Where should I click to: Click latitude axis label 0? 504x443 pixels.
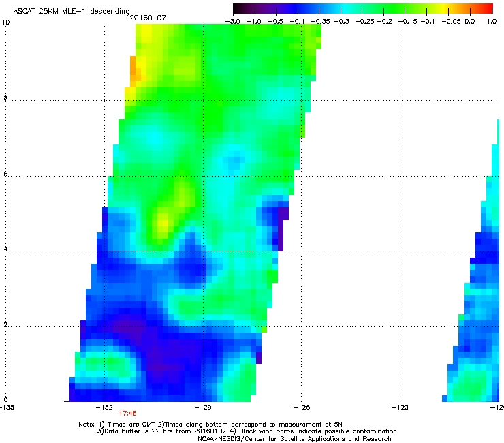[5, 400]
